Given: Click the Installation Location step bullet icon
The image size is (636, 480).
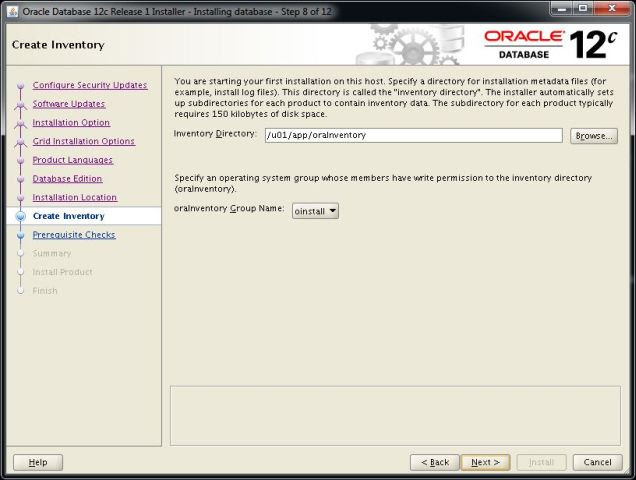Looking at the screenshot, I should click(21, 198).
